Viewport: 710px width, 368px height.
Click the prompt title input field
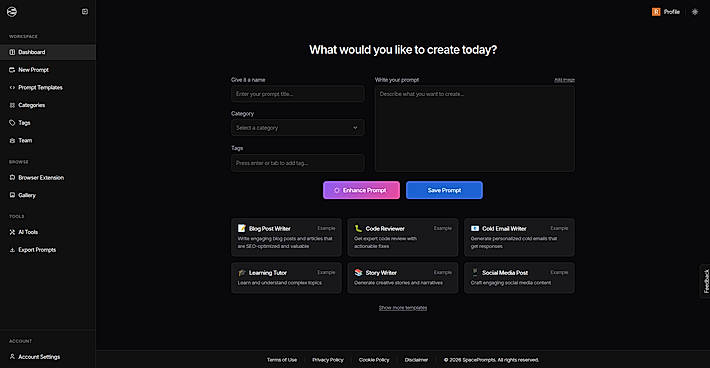click(x=297, y=94)
